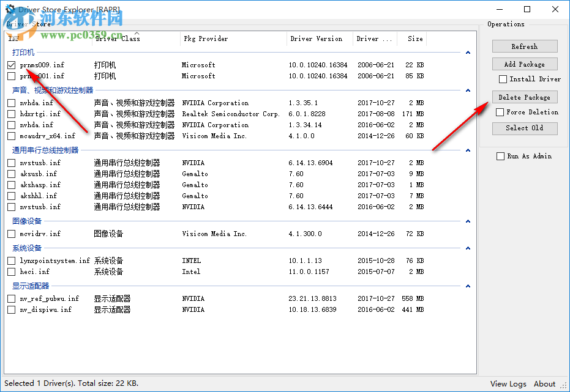Enable Run As Admin
Screen dimensions: 570x392
500,156
